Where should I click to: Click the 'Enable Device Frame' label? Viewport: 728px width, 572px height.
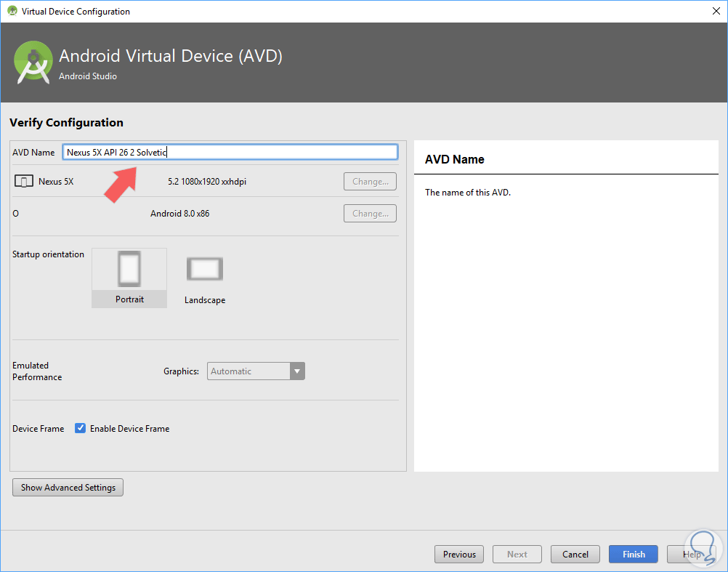pyautogui.click(x=129, y=429)
